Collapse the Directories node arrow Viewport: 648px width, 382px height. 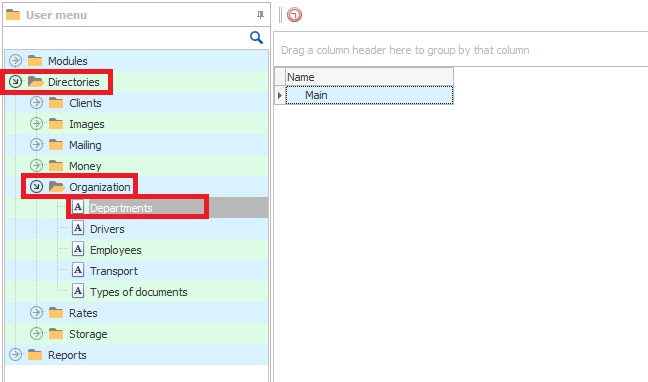pos(15,82)
